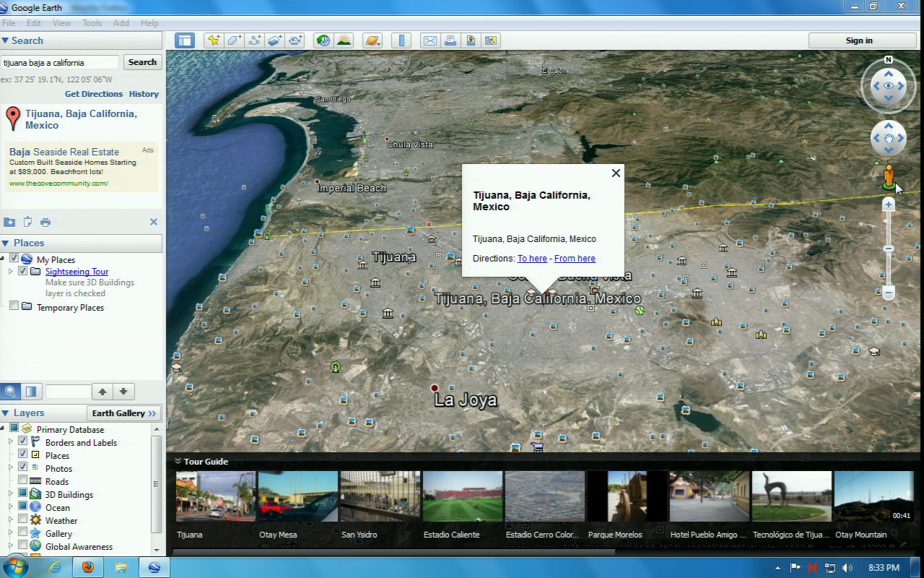
Task: Open the Tools menu
Action: point(92,23)
